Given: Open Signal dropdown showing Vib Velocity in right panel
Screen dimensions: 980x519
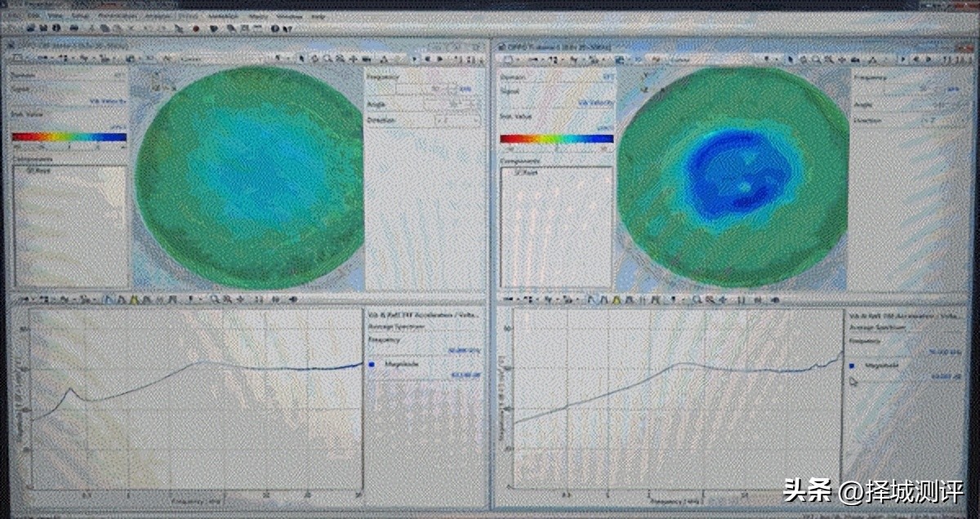Looking at the screenshot, I should point(594,102).
